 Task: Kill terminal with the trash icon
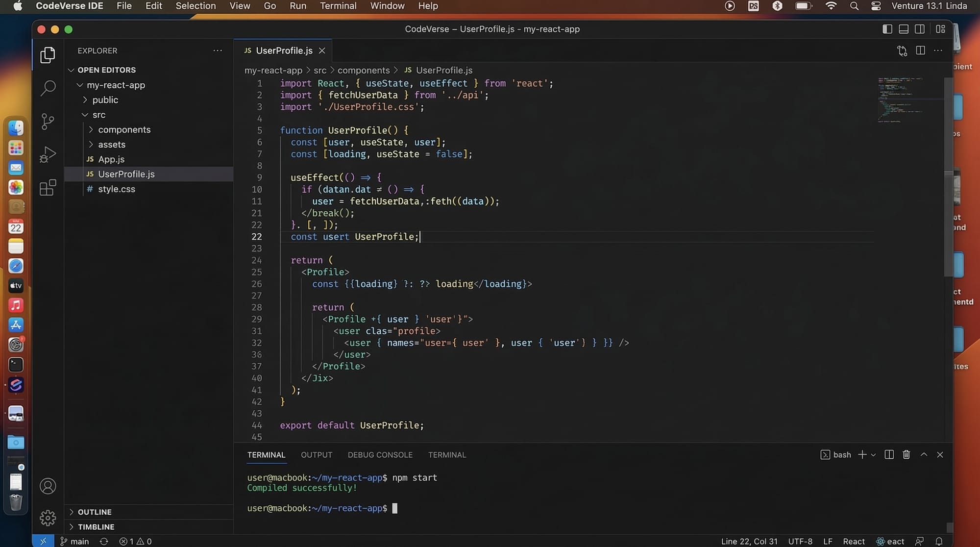click(906, 455)
